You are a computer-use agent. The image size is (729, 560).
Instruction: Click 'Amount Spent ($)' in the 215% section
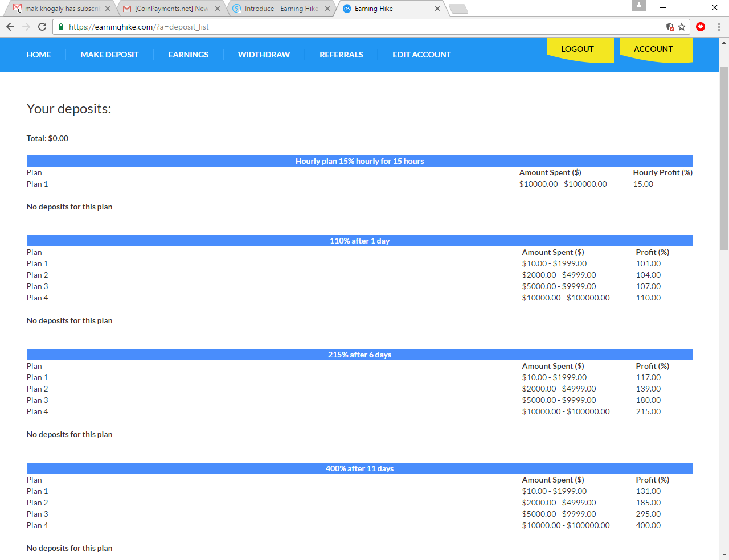(x=553, y=366)
